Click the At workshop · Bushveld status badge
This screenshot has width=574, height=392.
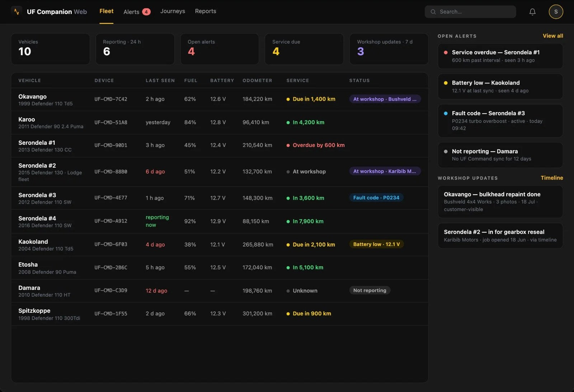[385, 99]
